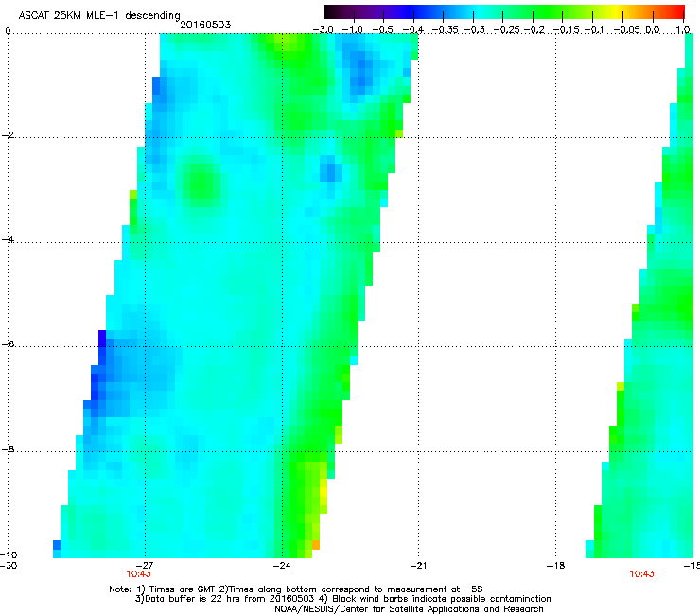Click the longitude axis label -24
Viewport: 700px width, 615px height.
[x=282, y=566]
